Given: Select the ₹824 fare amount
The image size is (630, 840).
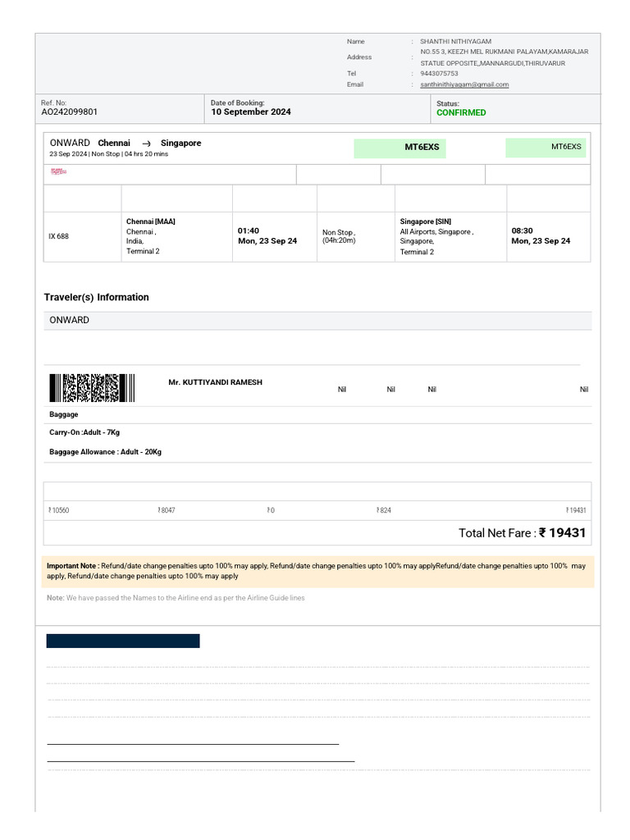Looking at the screenshot, I should pyautogui.click(x=384, y=510).
